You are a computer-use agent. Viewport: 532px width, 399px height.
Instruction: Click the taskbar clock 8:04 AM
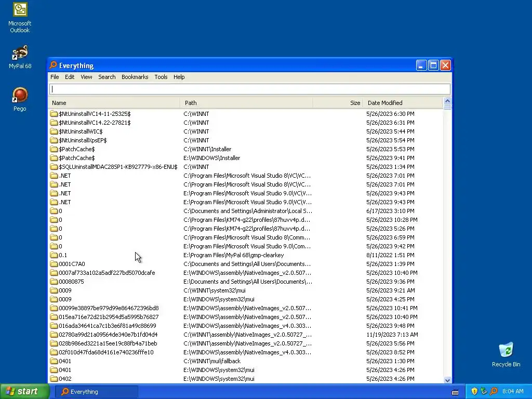pos(513,392)
